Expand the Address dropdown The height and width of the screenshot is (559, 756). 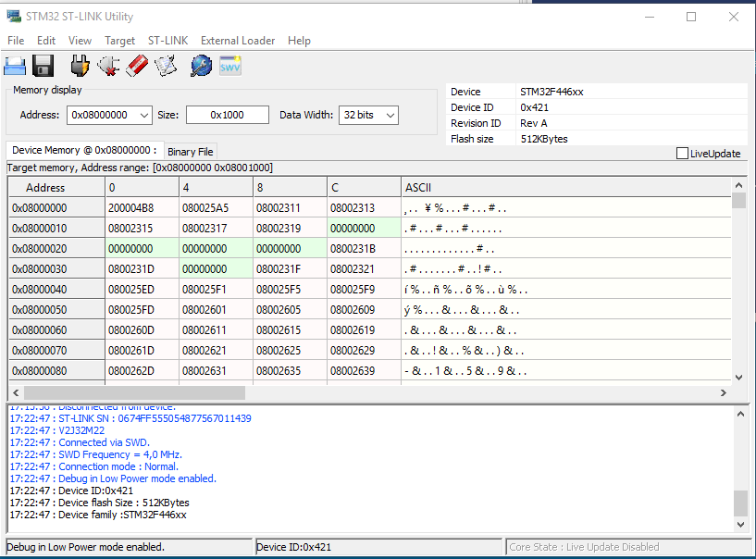143,116
